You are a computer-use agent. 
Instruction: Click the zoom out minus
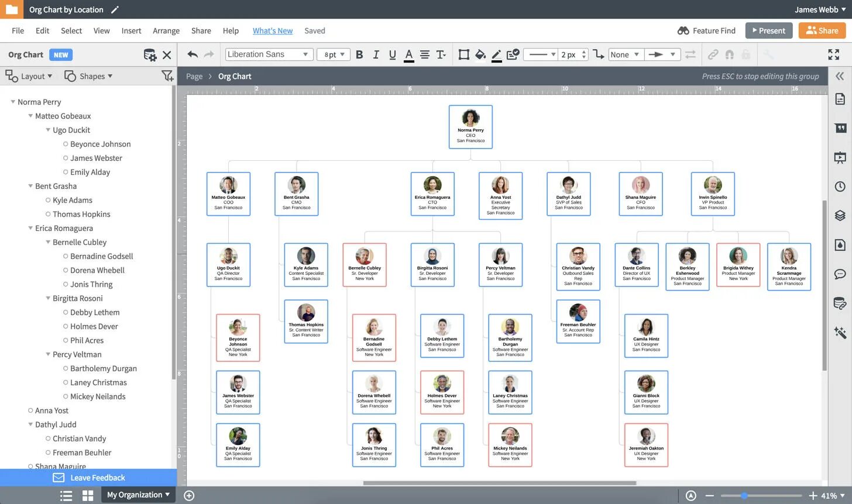click(709, 495)
